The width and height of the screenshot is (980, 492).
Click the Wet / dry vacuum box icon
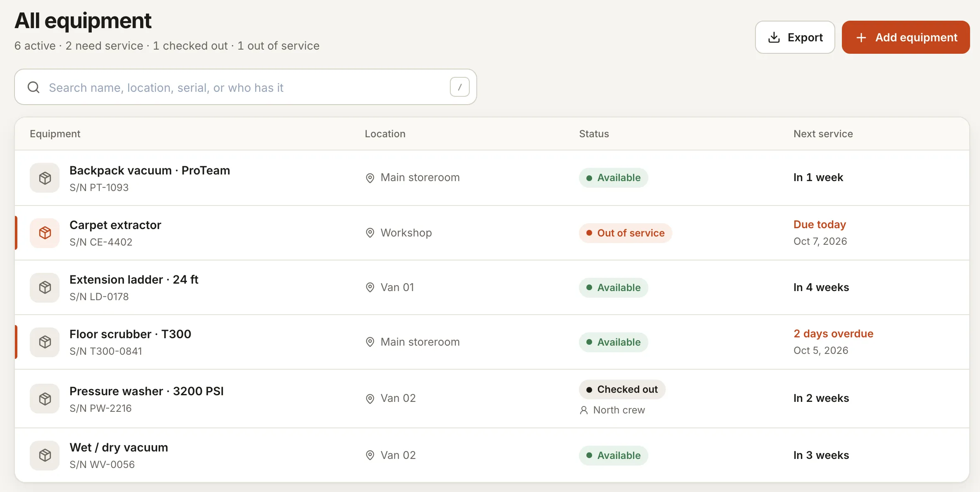point(45,455)
